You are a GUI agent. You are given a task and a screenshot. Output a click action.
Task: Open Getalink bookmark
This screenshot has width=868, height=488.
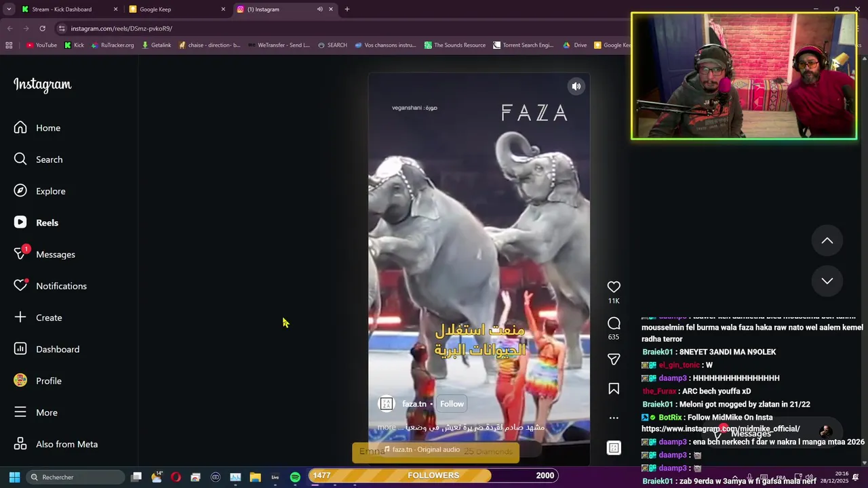pyautogui.click(x=156, y=45)
